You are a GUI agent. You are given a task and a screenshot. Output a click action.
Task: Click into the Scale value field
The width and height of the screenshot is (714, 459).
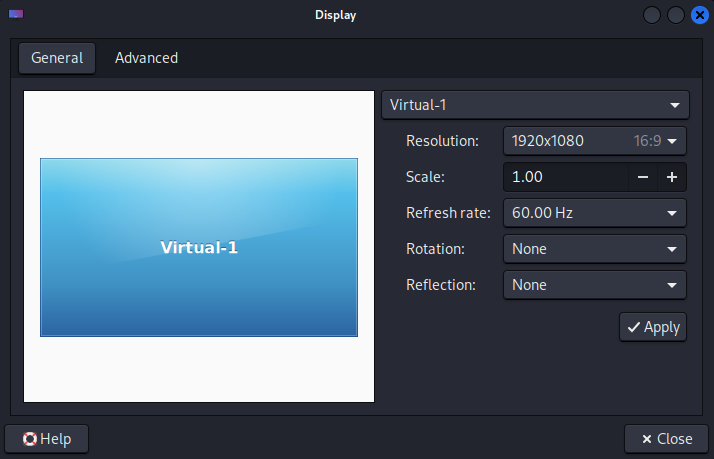565,177
